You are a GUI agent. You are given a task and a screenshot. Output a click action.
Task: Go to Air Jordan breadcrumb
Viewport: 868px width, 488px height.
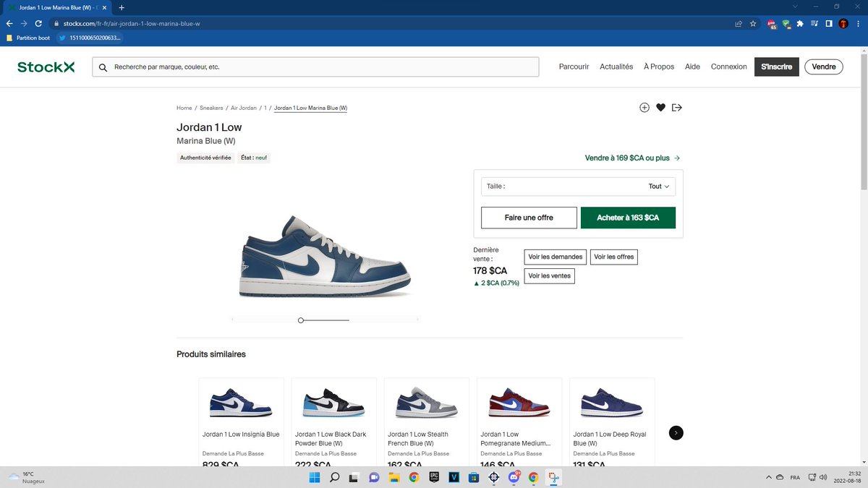click(x=243, y=108)
